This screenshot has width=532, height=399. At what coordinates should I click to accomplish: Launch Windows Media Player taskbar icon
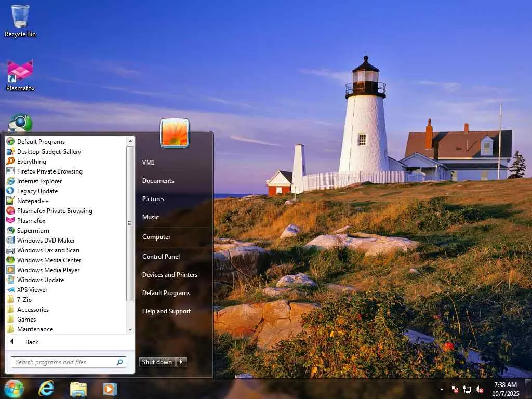pos(110,389)
